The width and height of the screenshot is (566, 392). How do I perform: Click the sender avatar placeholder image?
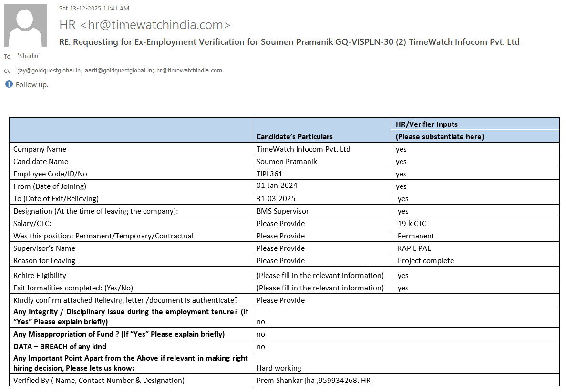point(25,25)
